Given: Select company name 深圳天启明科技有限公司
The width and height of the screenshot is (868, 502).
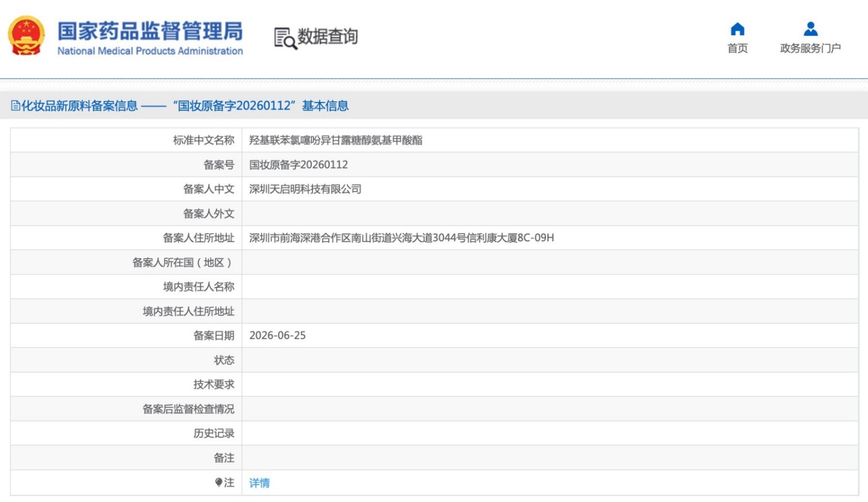Looking at the screenshot, I should coord(305,189).
